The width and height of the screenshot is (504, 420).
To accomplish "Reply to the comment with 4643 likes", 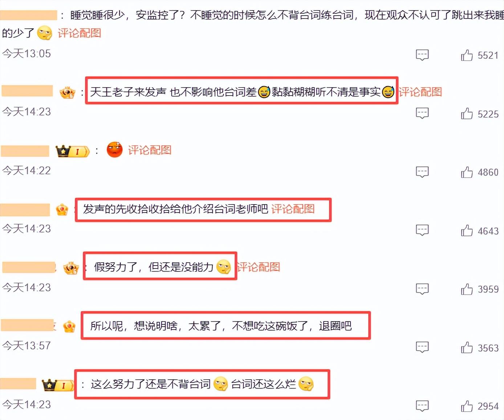I will (x=422, y=230).
